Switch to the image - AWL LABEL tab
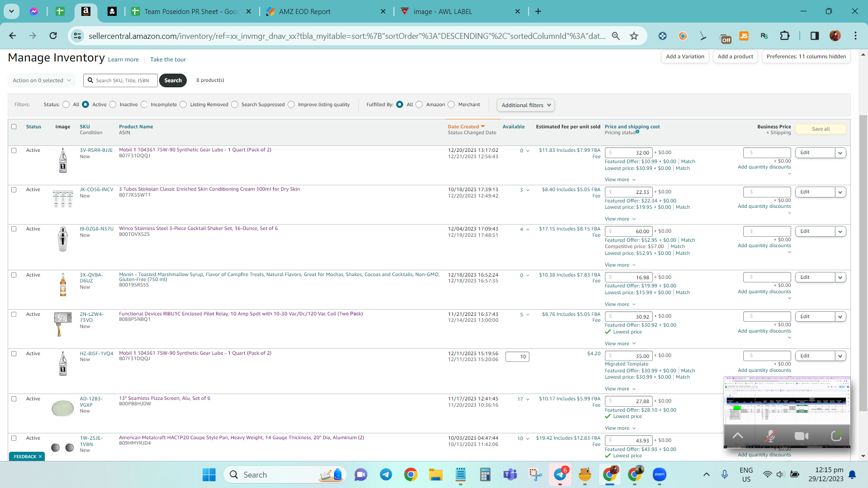Image resolution: width=868 pixels, height=488 pixels. tap(461, 11)
